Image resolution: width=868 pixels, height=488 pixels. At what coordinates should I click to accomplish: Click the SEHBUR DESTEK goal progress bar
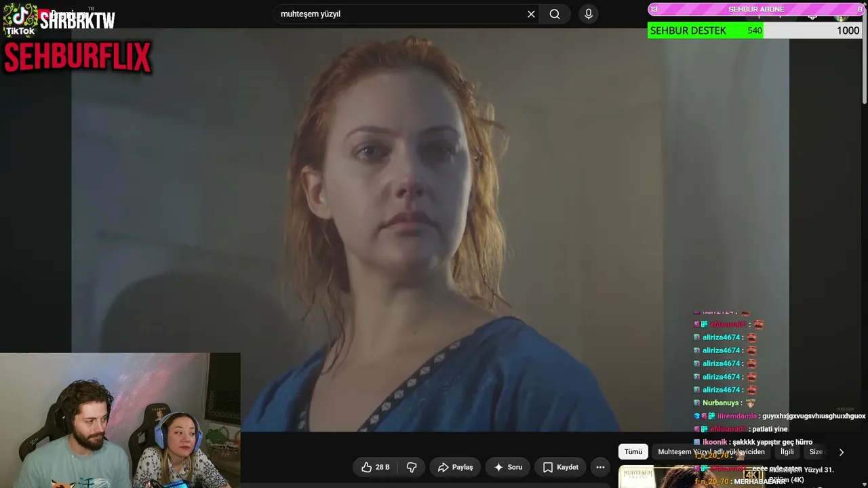755,30
